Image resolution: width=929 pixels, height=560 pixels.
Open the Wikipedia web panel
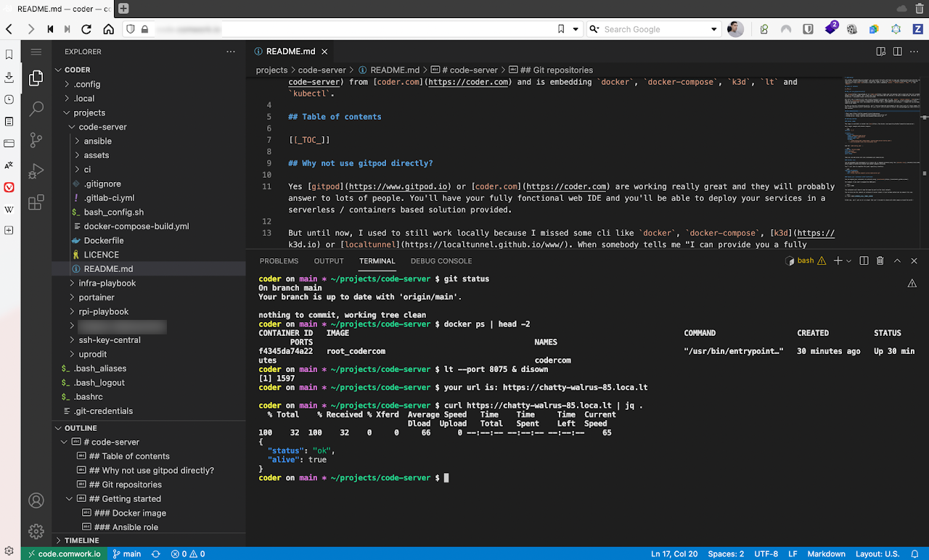coord(9,210)
